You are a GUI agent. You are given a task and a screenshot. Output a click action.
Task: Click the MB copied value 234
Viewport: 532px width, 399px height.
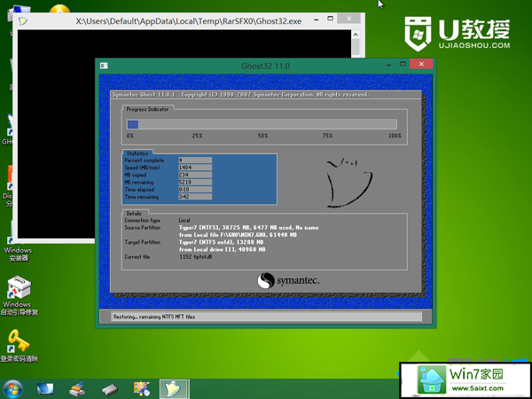click(x=195, y=175)
